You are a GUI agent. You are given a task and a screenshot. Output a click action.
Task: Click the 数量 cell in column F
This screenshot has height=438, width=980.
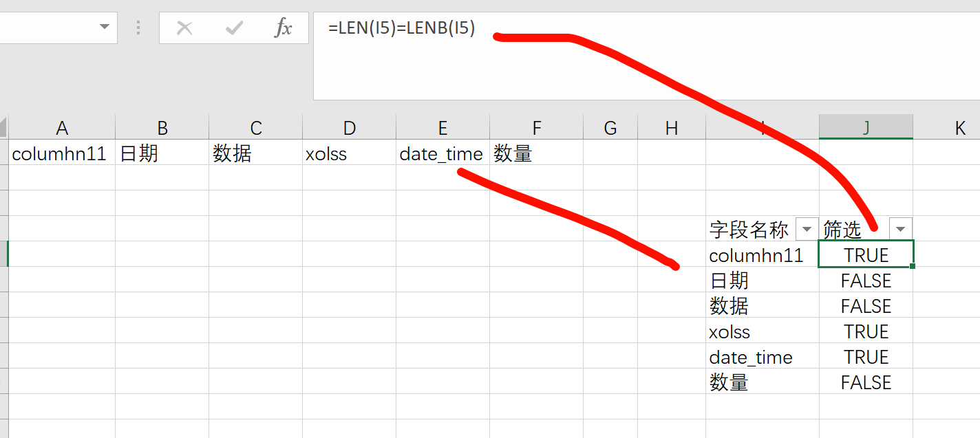[x=513, y=154]
